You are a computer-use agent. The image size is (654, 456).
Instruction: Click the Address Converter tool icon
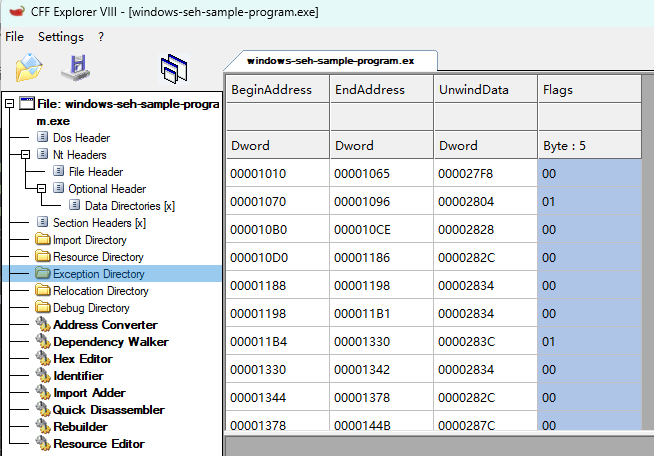coord(43,324)
